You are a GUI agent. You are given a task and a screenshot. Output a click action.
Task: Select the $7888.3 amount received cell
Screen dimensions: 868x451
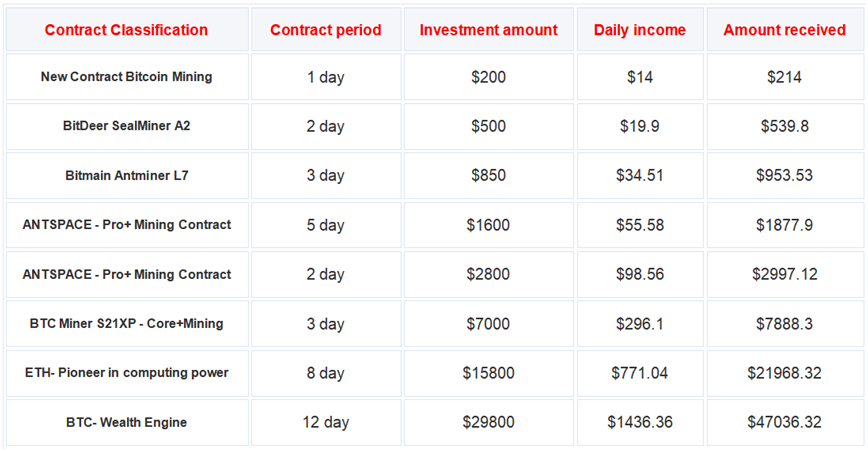pyautogui.click(x=784, y=324)
